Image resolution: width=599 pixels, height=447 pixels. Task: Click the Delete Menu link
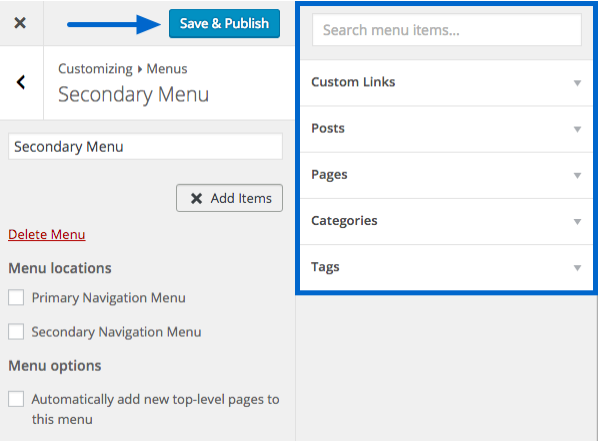click(x=47, y=234)
